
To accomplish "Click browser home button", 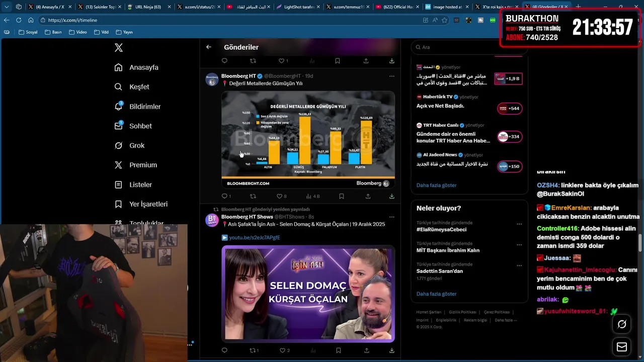I will [x=31, y=20].
